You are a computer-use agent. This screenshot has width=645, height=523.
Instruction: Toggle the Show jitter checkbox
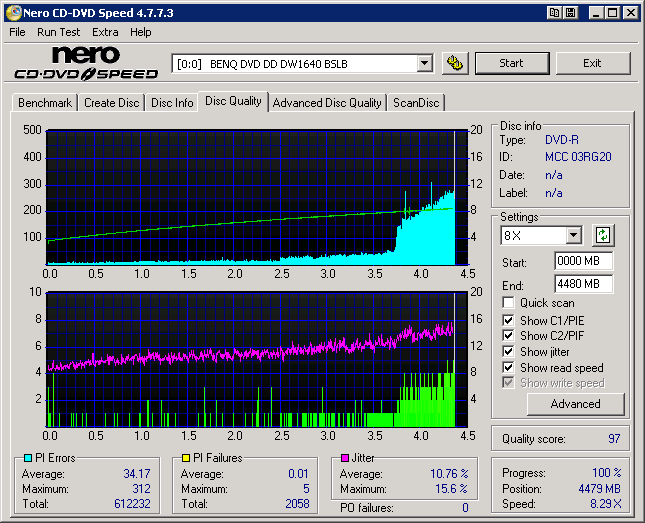point(509,351)
